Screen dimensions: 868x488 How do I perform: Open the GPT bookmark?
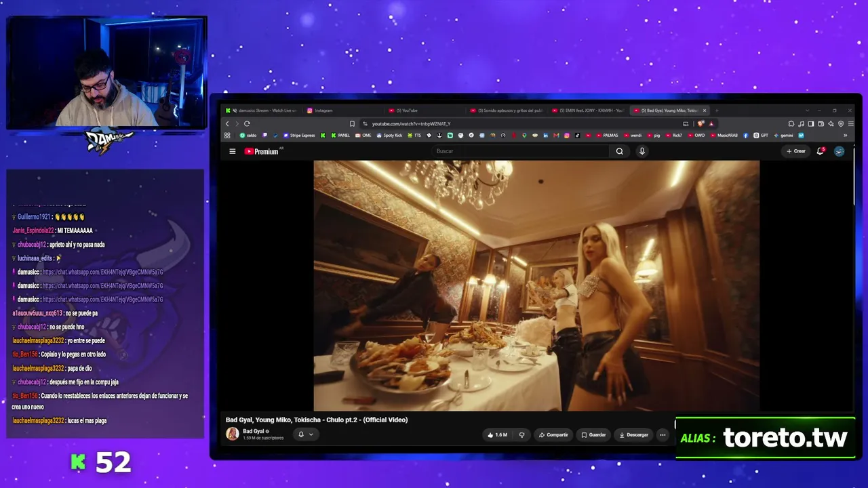point(761,136)
